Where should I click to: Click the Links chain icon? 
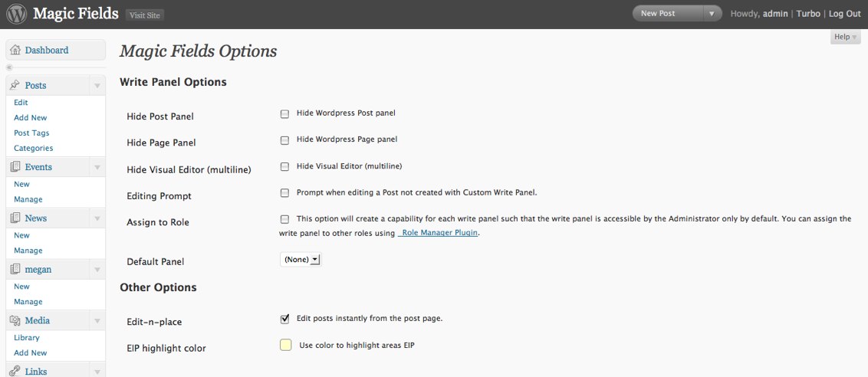(15, 371)
